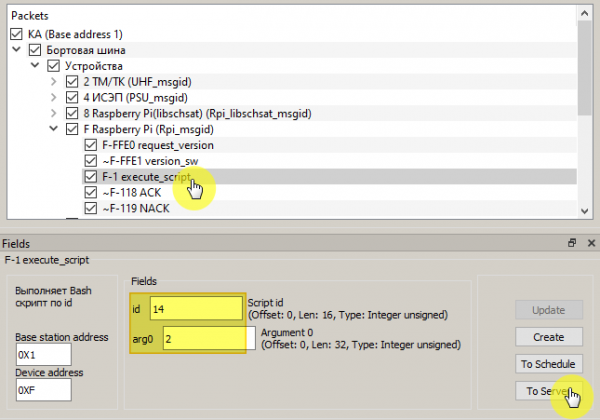Viewport: 600px width, 420px height.
Task: Collapse the Бортовая шина tree node
Action: [17, 50]
